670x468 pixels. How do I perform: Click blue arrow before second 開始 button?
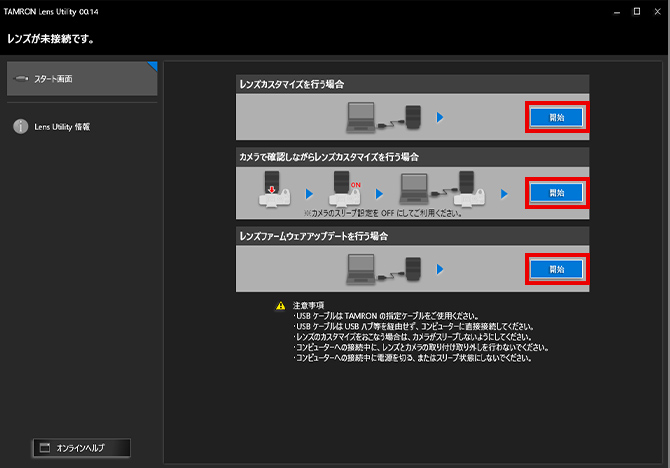(504, 194)
